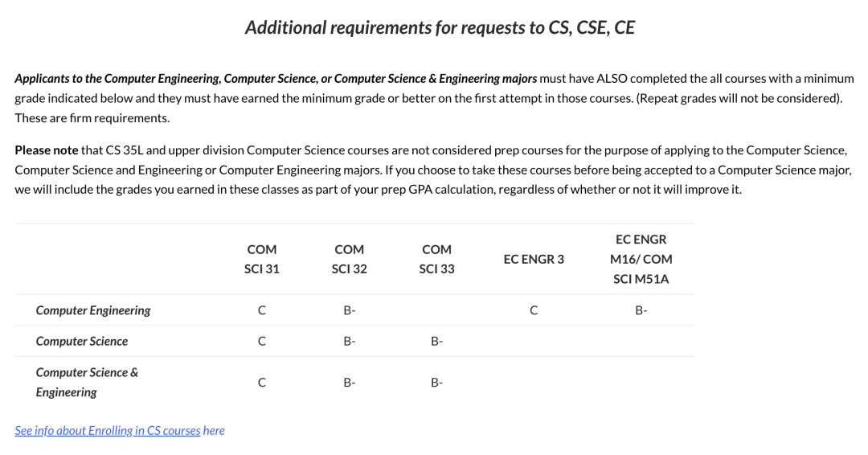Select the Computer Science row label
The height and width of the screenshot is (455, 868).
pos(82,341)
